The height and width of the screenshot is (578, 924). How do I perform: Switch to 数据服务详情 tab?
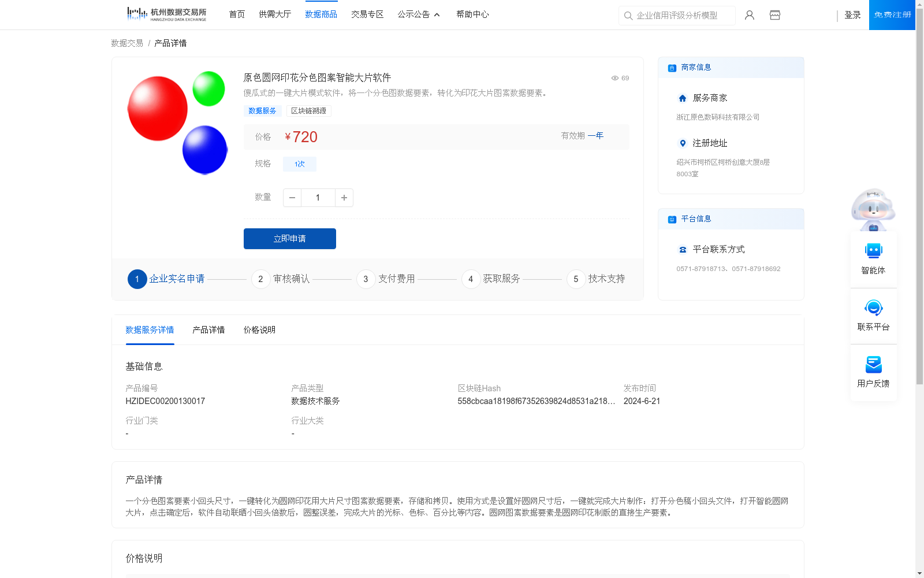pos(150,330)
